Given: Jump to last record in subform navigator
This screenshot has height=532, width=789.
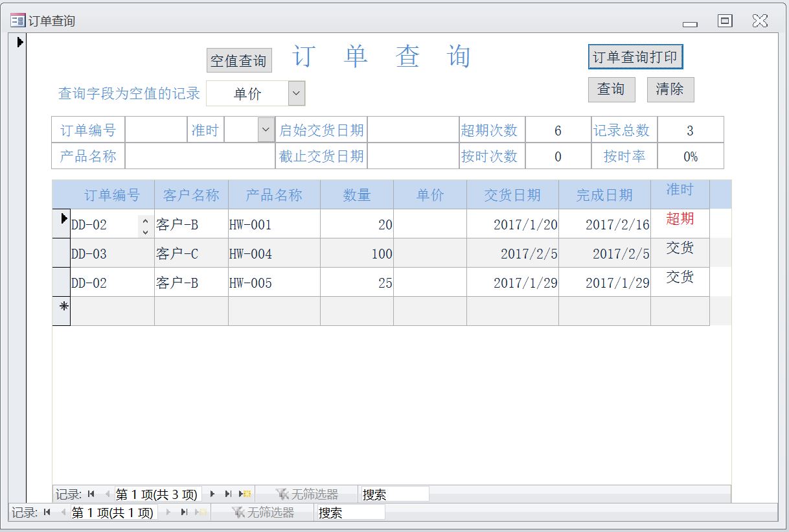Looking at the screenshot, I should click(228, 494).
